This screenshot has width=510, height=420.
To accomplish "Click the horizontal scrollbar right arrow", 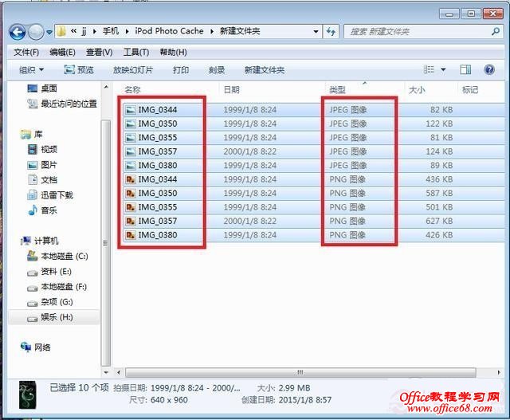I will 499,372.
